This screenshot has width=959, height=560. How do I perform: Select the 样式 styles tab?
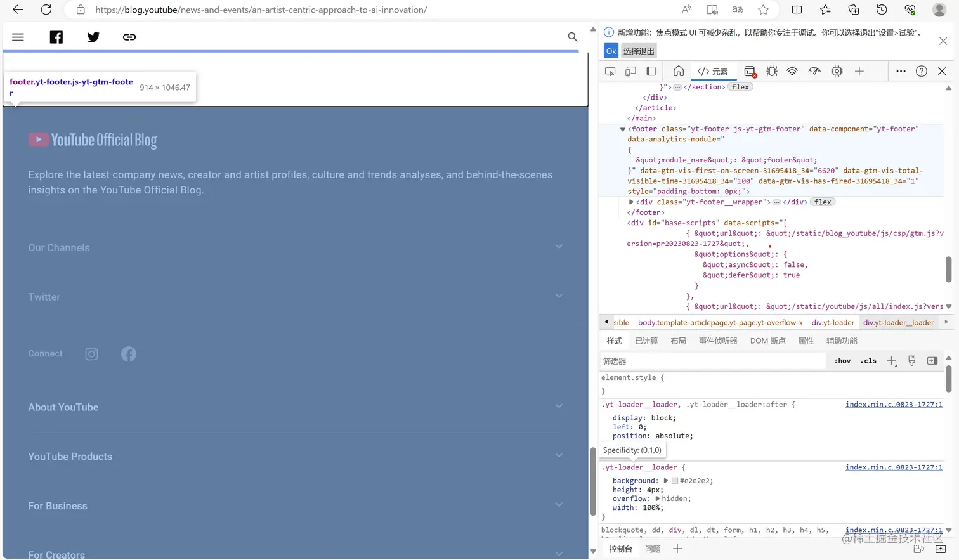tap(614, 341)
